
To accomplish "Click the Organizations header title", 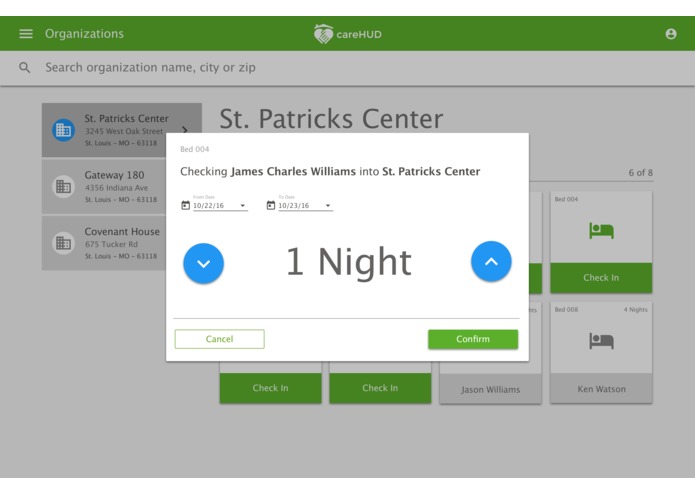I will pyautogui.click(x=84, y=34).
